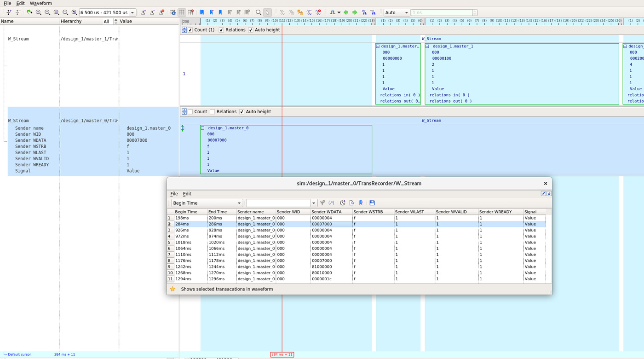644x359 pixels.
Task: Click the grid settings gear icon
Action: tap(173, 12)
